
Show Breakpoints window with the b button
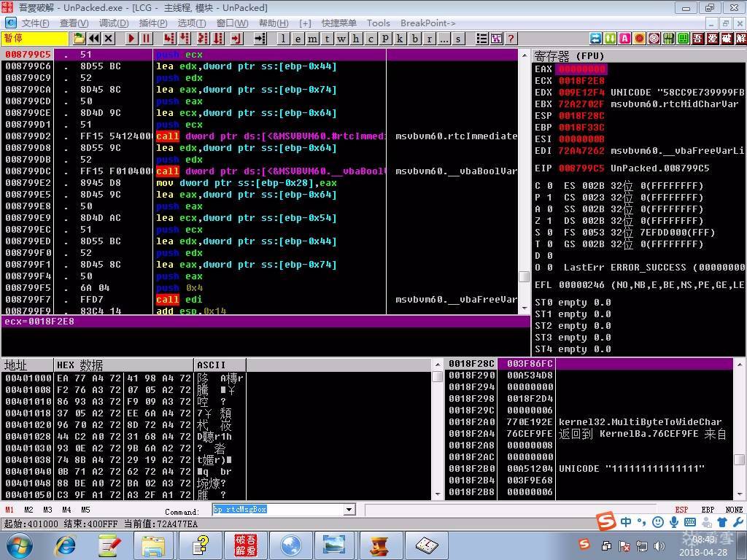tap(415, 39)
